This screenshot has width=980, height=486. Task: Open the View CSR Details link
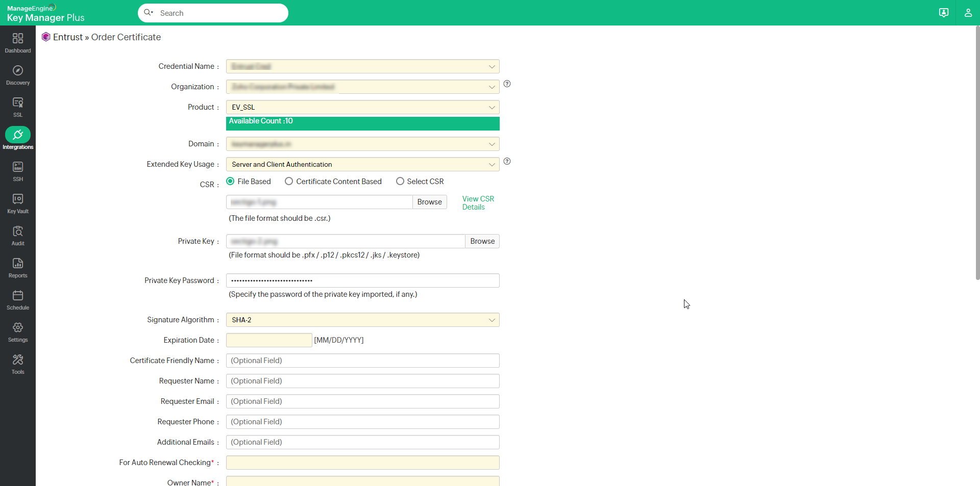(x=478, y=203)
